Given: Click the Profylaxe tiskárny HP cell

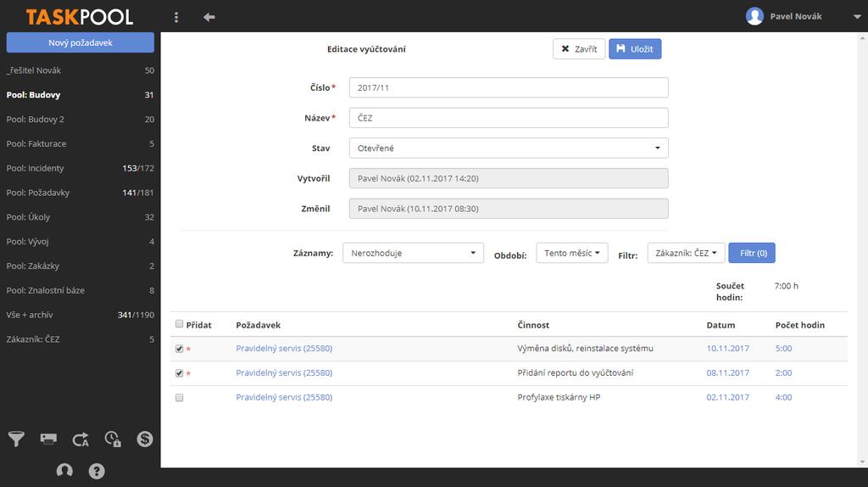Looking at the screenshot, I should click(x=559, y=397).
